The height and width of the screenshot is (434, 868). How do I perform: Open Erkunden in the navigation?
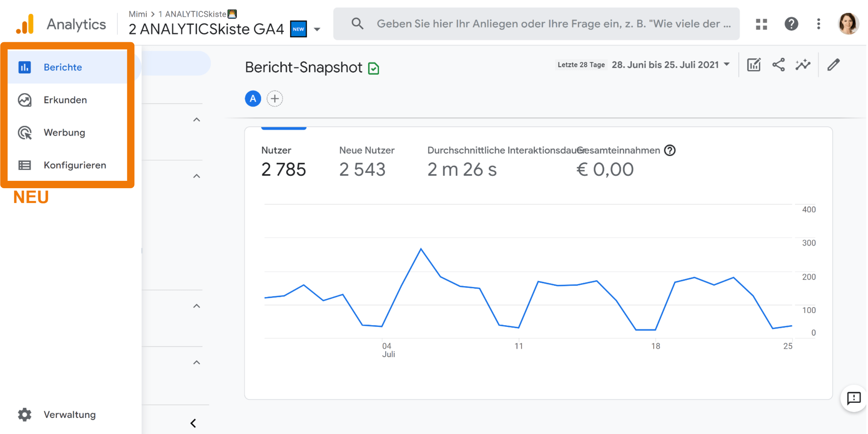point(65,100)
